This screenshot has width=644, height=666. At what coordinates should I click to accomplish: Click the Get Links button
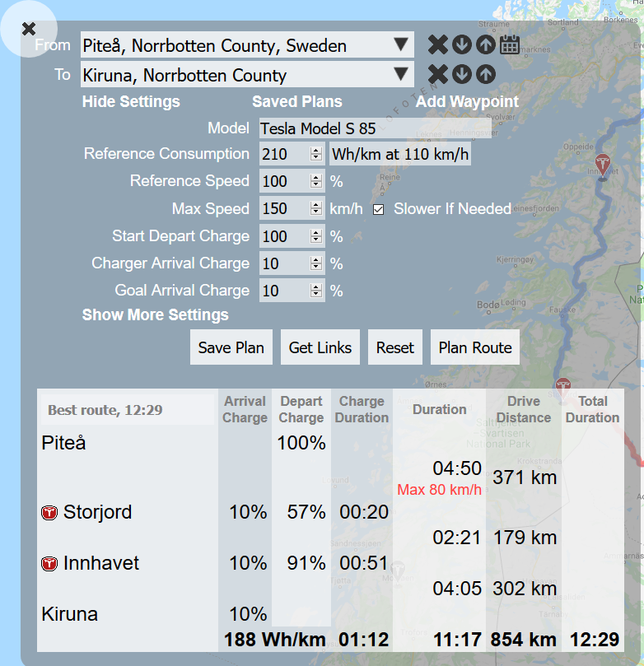click(x=320, y=347)
